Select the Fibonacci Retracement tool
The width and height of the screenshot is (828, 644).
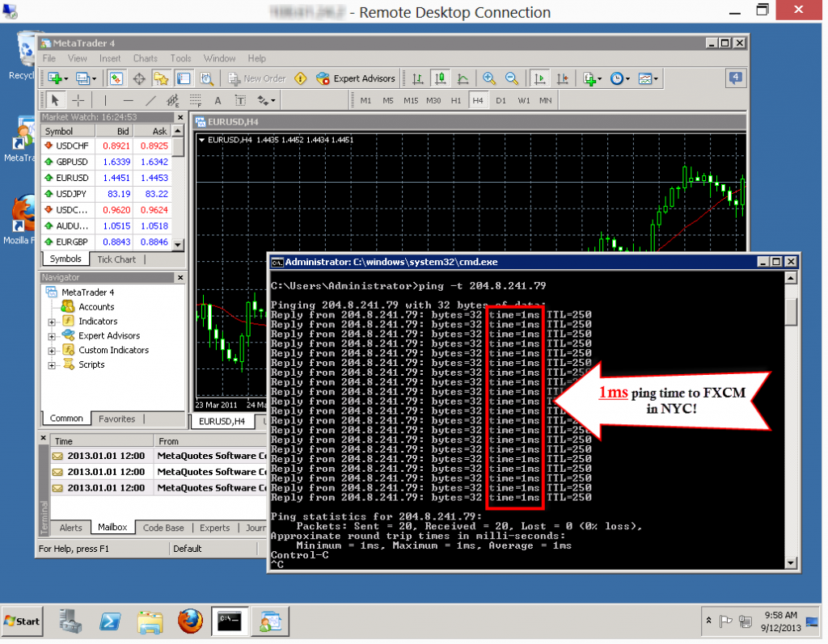(196, 100)
